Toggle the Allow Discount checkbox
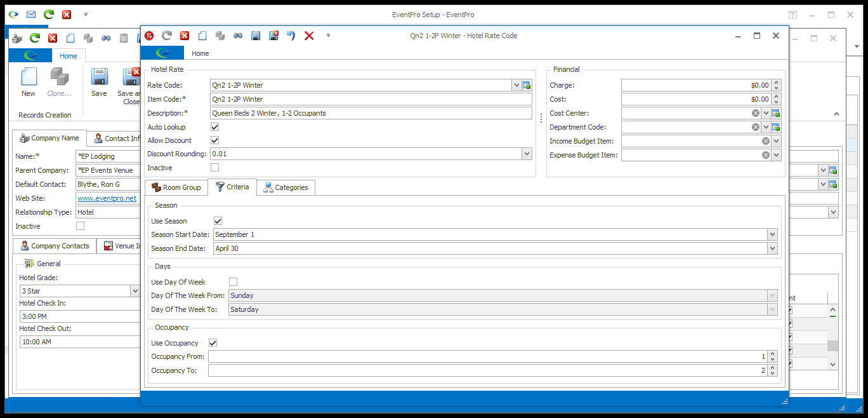 coord(215,140)
